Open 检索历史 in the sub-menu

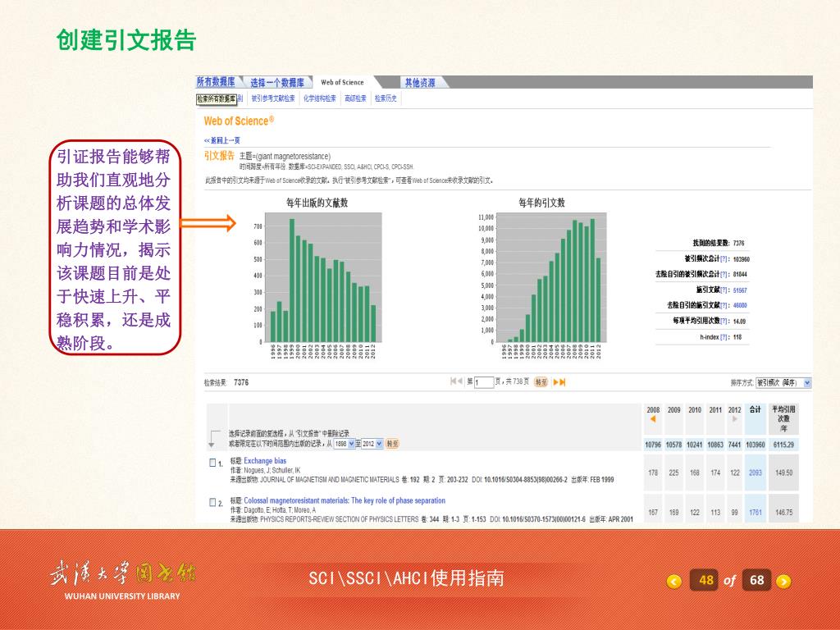pos(386,98)
